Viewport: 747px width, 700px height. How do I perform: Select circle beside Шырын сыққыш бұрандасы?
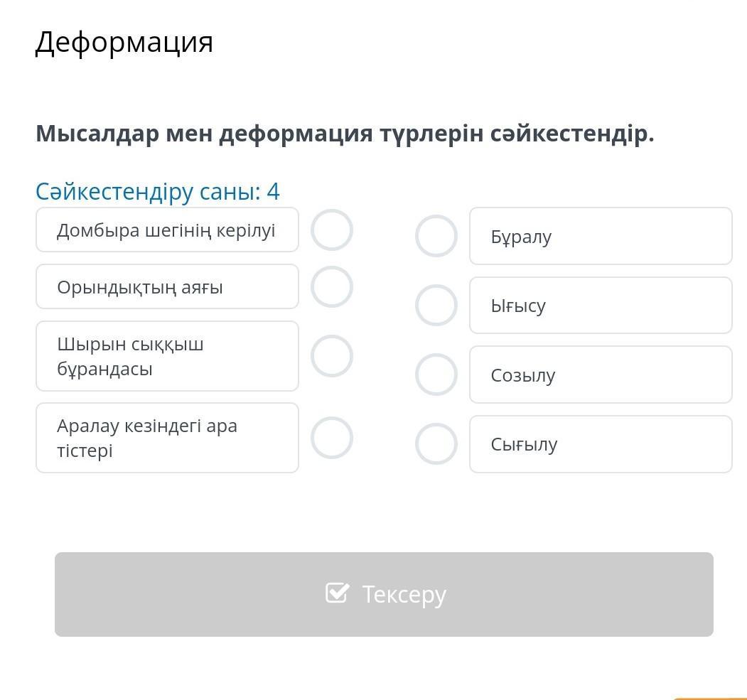(x=332, y=356)
